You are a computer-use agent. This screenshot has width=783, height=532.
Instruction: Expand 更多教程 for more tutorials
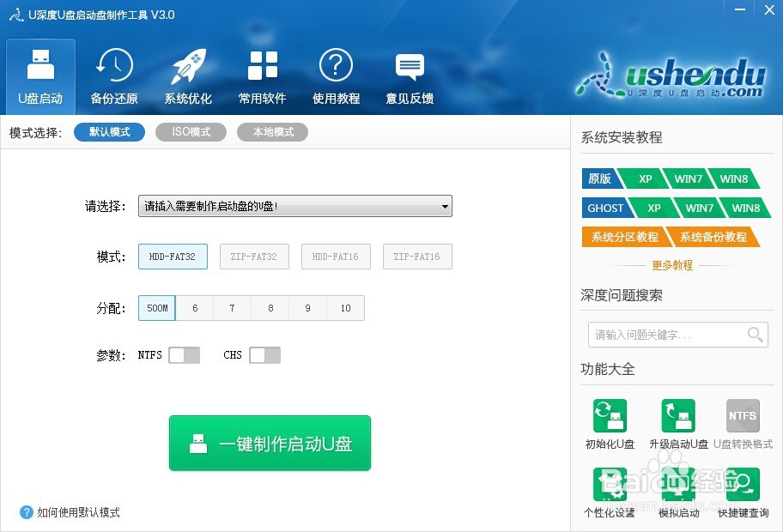[x=677, y=266]
